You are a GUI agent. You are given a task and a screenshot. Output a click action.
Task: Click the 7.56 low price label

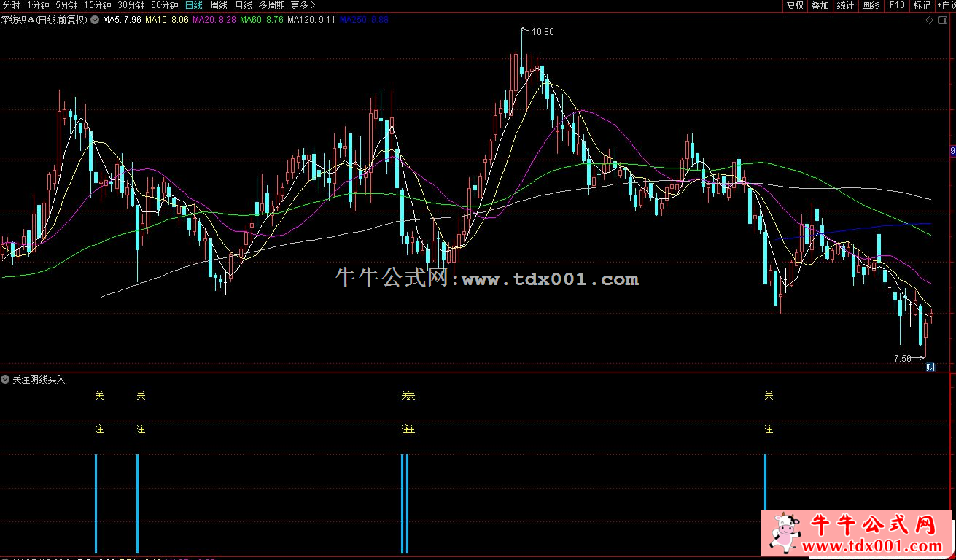coord(902,359)
